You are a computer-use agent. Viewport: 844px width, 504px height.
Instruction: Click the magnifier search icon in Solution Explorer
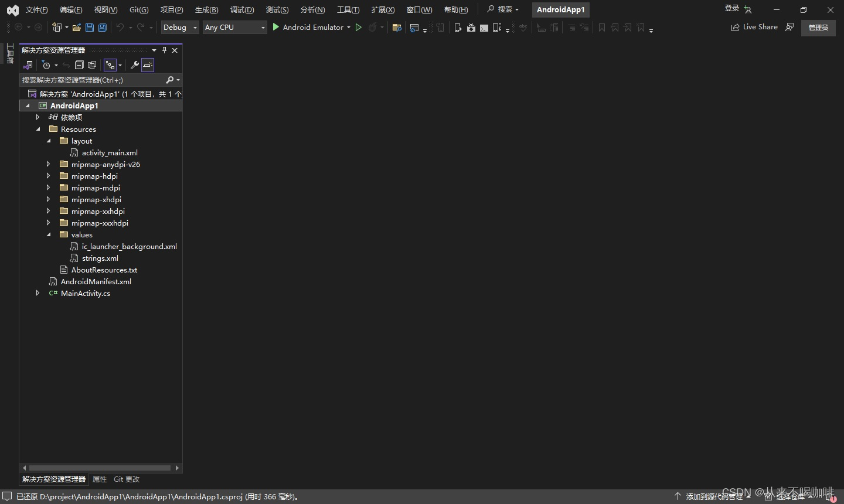(x=170, y=80)
